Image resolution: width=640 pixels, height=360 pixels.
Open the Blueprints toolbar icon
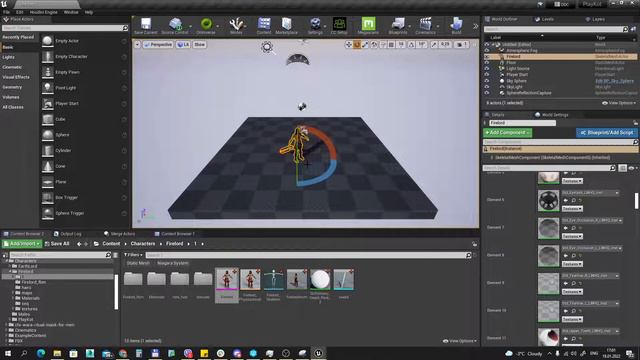tap(398, 25)
